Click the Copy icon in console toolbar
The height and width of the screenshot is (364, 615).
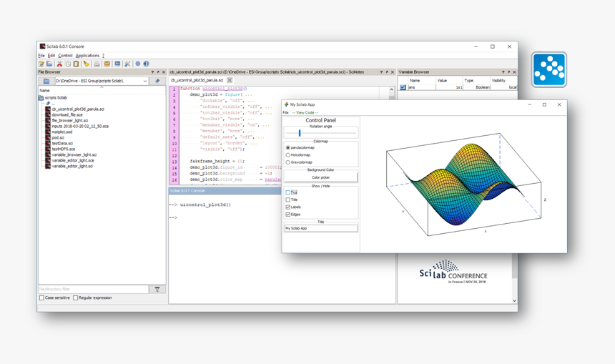(x=68, y=64)
